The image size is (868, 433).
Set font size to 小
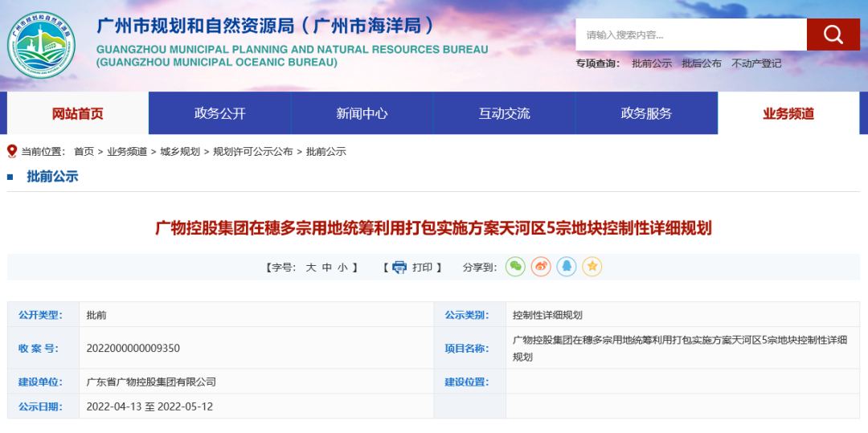[x=342, y=268]
